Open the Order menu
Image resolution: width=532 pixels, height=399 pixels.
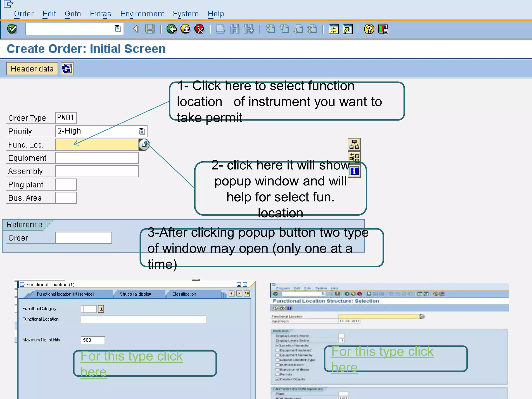coord(24,14)
